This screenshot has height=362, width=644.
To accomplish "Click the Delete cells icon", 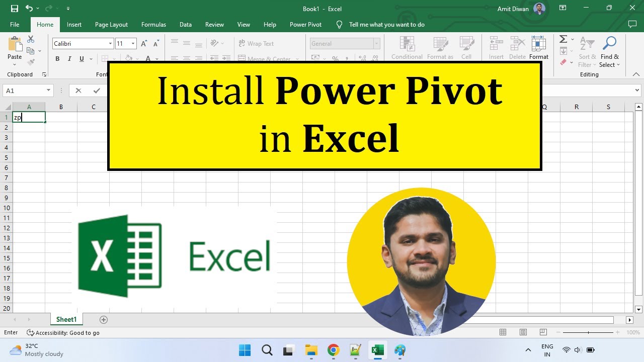I will click(x=517, y=44).
